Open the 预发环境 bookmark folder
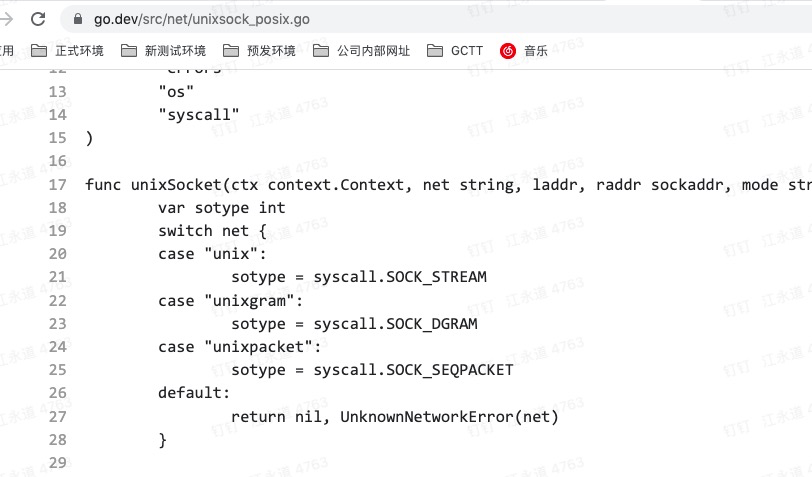This screenshot has height=477, width=812. click(259, 51)
